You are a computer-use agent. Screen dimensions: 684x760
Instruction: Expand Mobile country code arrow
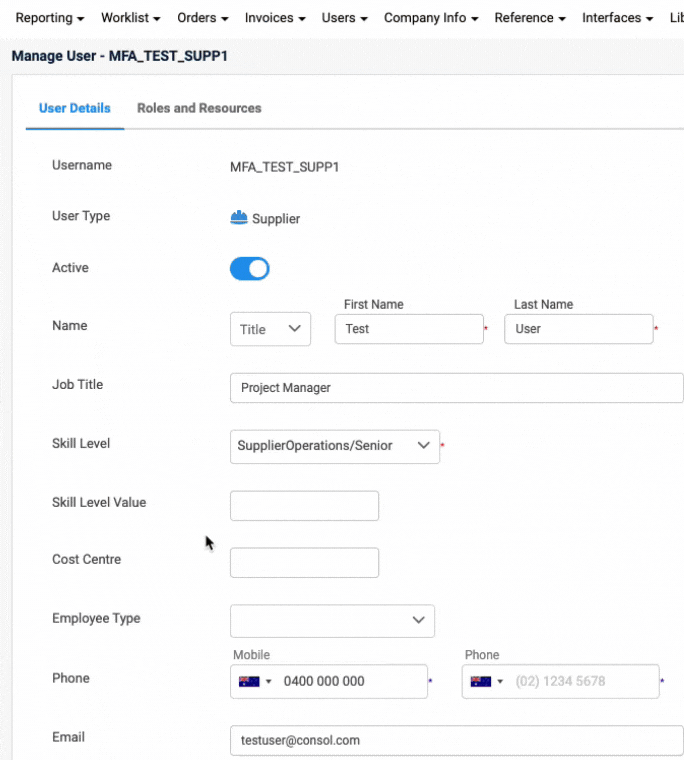click(269, 681)
